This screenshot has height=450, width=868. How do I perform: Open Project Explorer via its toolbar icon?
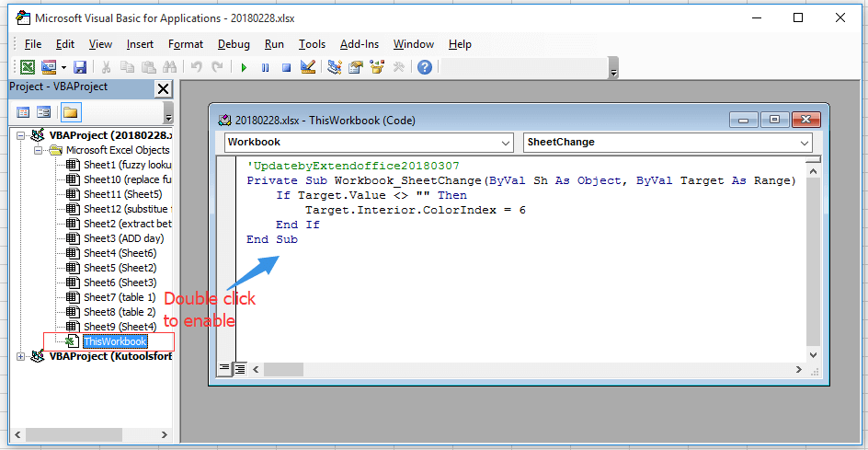[x=334, y=67]
